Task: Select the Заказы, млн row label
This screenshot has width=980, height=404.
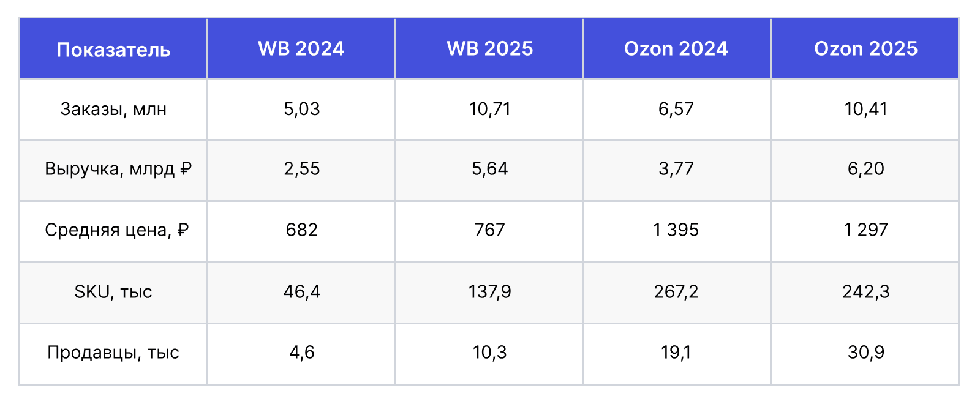Action: click(x=113, y=109)
